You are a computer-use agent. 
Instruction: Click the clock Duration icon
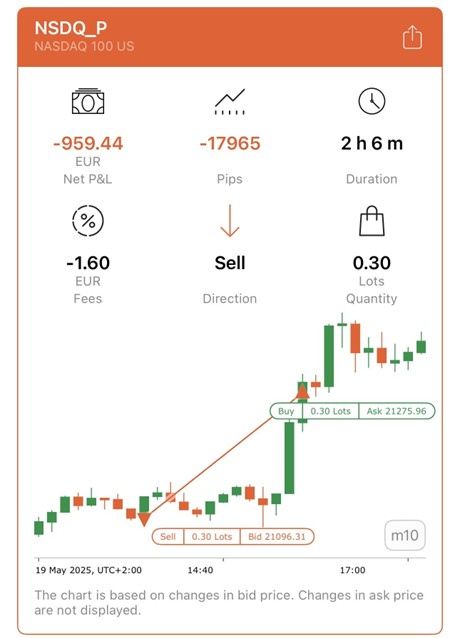[x=371, y=101]
